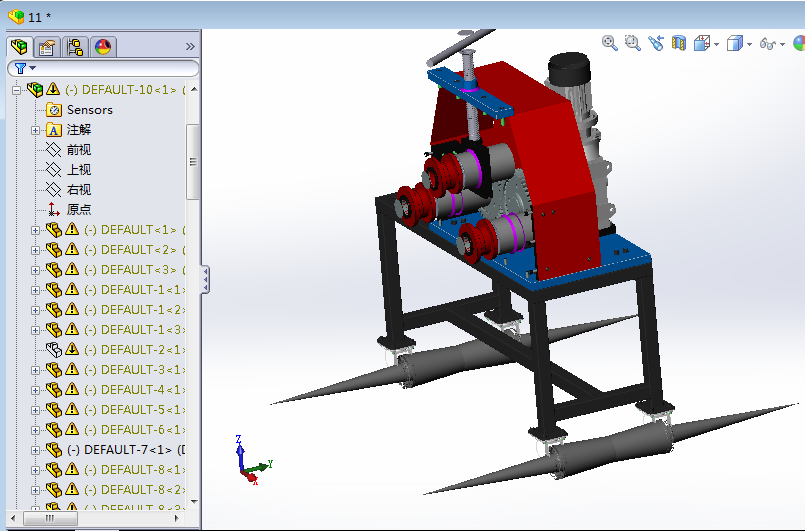
Task: Click the 前视 plane icon
Action: click(53, 150)
